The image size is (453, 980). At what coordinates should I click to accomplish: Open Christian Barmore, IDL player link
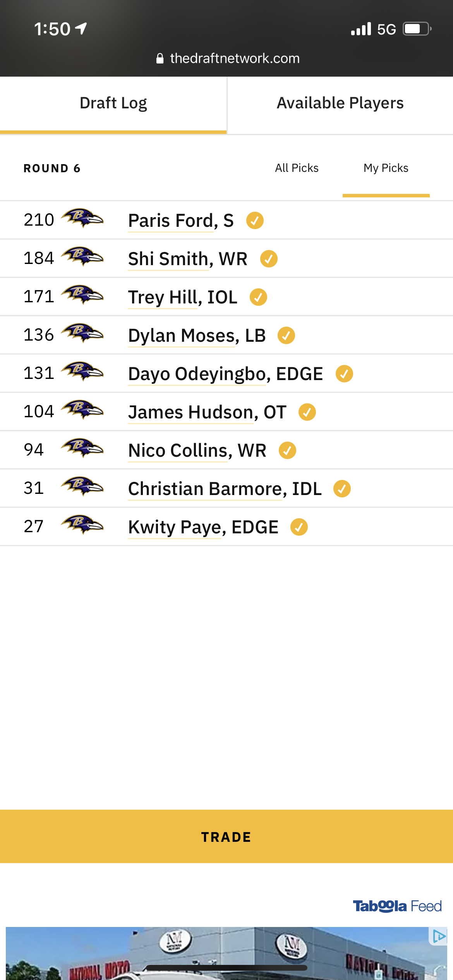pyautogui.click(x=225, y=489)
